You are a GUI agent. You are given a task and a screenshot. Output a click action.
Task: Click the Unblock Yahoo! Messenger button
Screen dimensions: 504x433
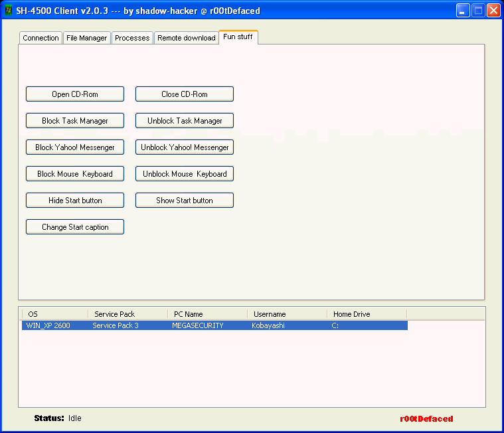185,147
